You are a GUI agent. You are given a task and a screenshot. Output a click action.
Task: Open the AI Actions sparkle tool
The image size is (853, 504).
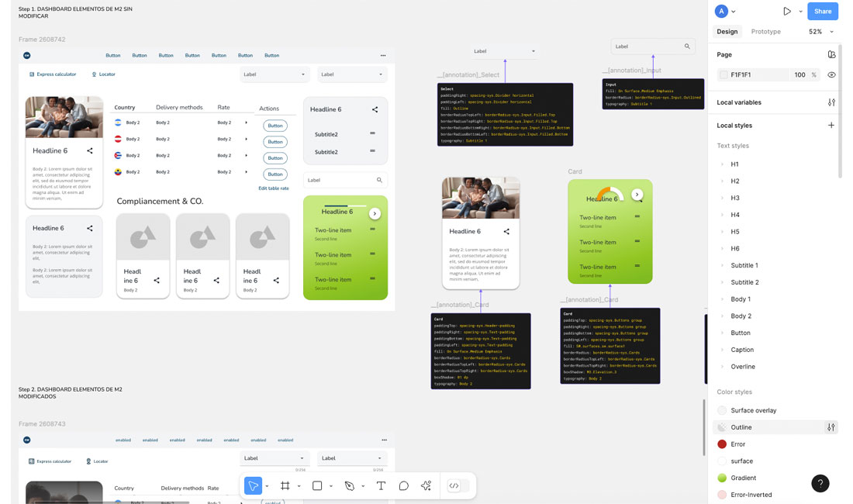(426, 486)
